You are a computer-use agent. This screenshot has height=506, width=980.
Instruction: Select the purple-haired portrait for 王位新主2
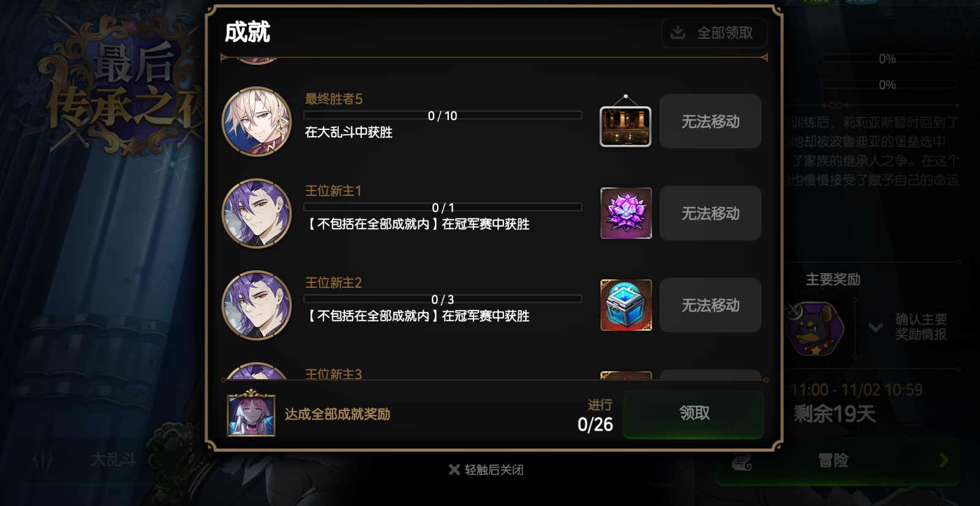tap(257, 305)
